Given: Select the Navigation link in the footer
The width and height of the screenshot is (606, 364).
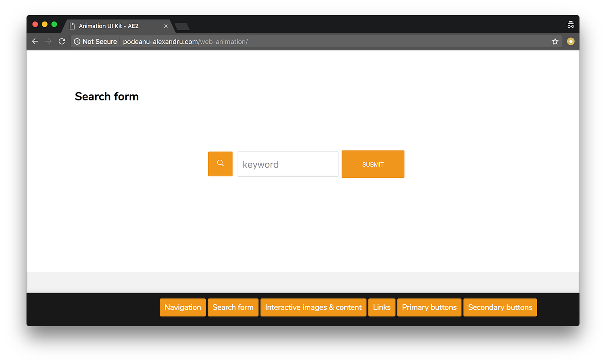Looking at the screenshot, I should (x=182, y=307).
